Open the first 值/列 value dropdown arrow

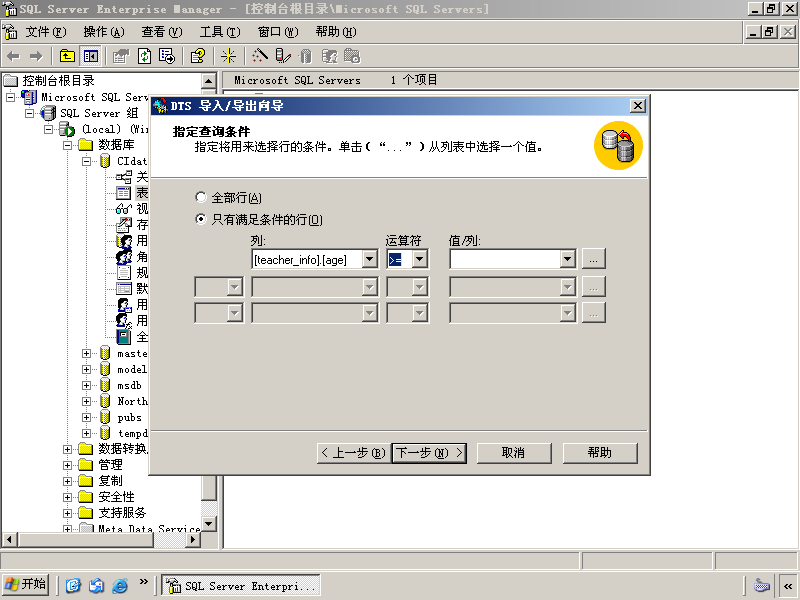[x=567, y=259]
